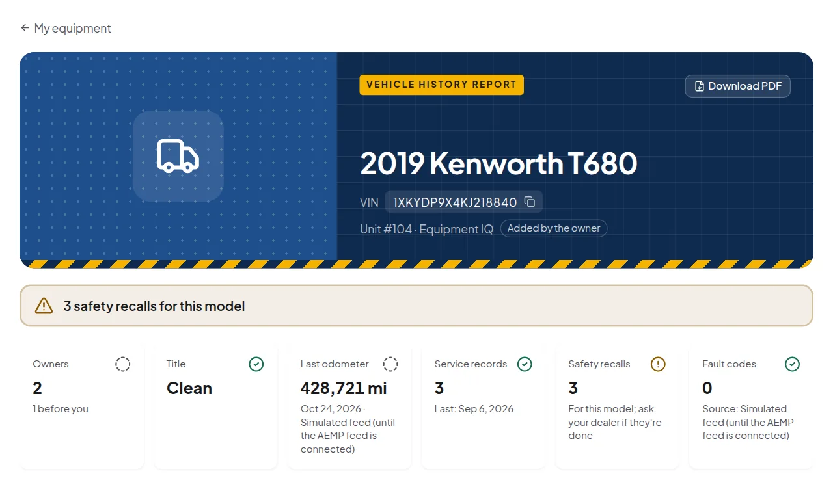Click the safety recalls warning triangle icon

44,306
